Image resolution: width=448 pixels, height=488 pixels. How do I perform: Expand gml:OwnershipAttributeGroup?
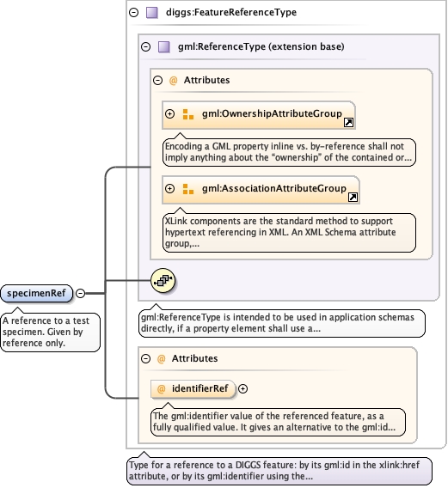pos(169,114)
